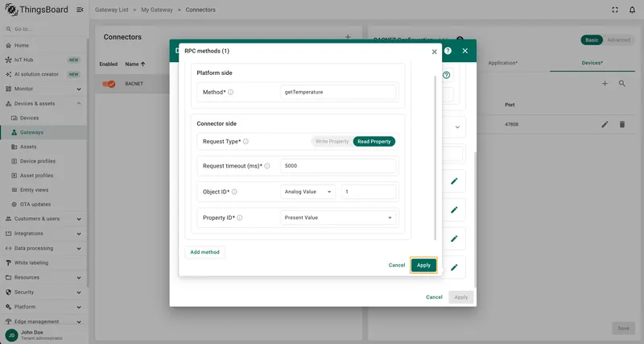Toggle the BACNET connector enabled switch
The height and width of the screenshot is (344, 644).
tap(109, 84)
